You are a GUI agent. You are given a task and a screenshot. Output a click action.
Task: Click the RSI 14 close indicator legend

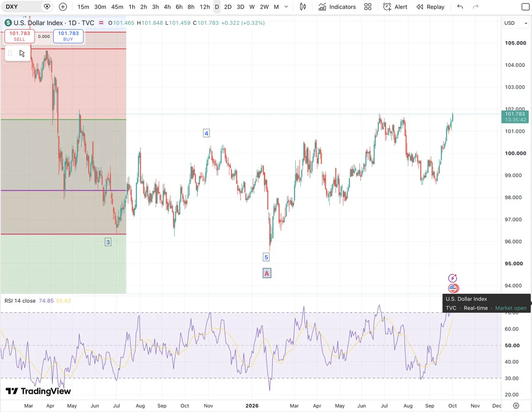click(x=20, y=301)
